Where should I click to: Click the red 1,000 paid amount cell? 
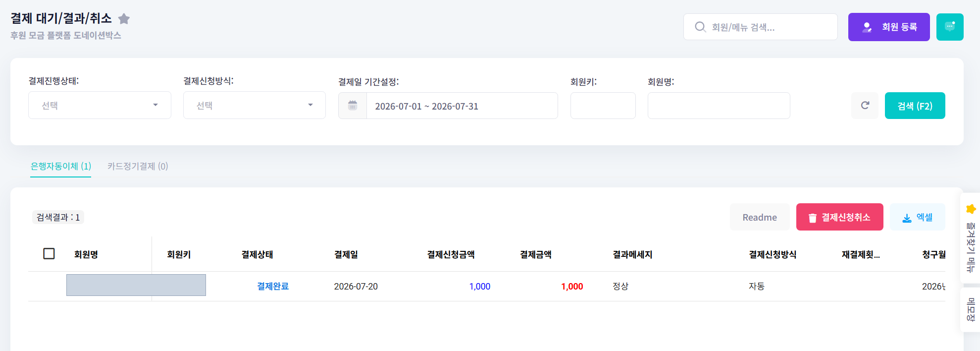572,287
